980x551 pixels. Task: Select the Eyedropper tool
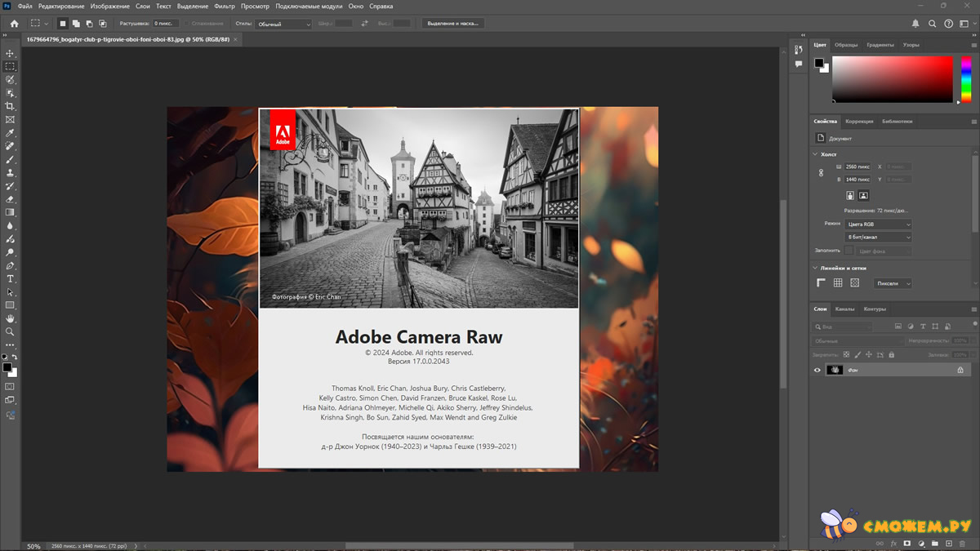(10, 133)
